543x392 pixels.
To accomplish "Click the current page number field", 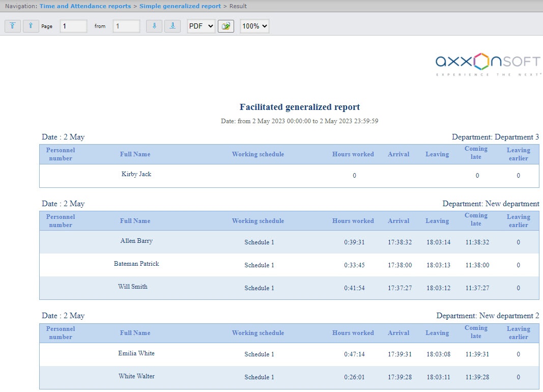I will (x=73, y=26).
